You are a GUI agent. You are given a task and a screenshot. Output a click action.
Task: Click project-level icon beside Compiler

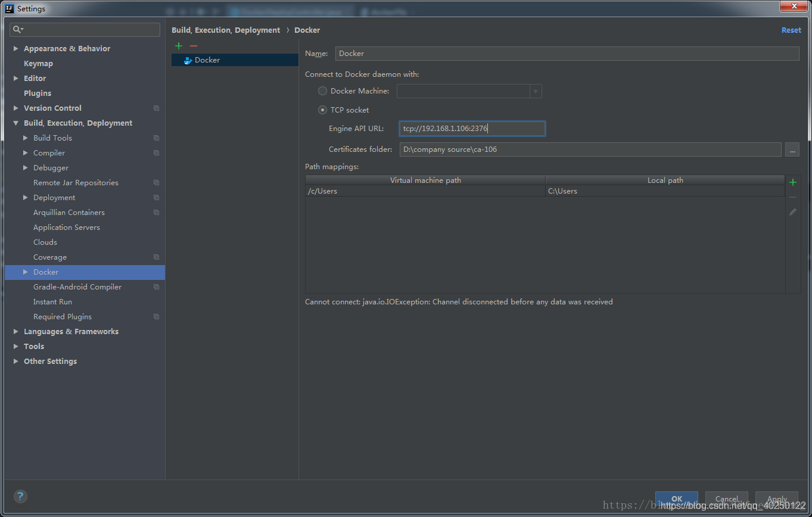tap(156, 153)
